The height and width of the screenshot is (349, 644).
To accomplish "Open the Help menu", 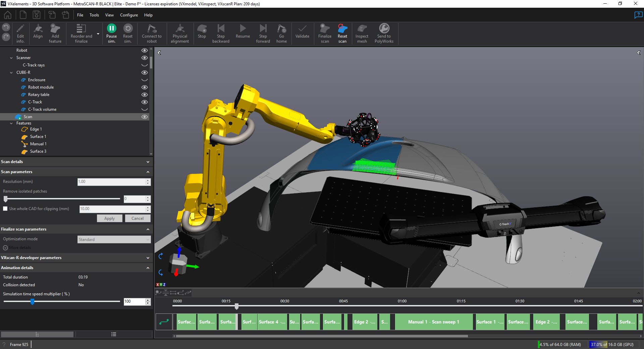I will 148,15.
